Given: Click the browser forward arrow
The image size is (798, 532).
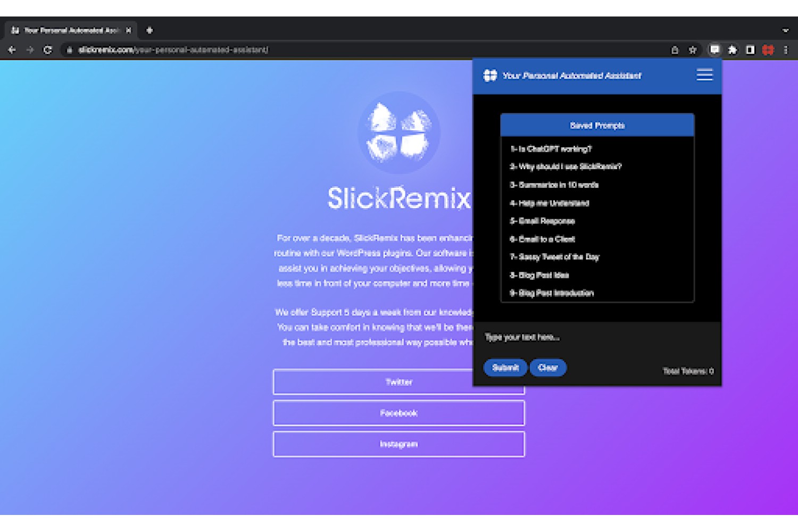Looking at the screenshot, I should coord(30,50).
